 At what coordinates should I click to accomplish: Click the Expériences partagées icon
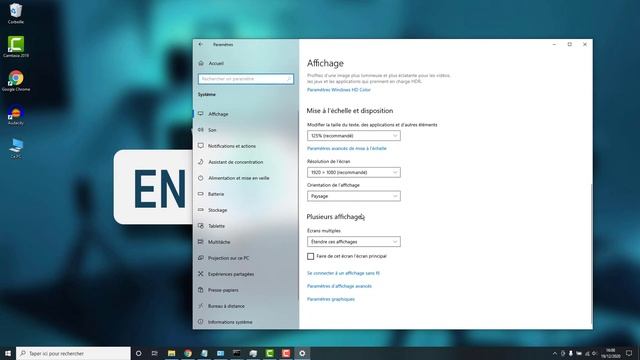200,274
